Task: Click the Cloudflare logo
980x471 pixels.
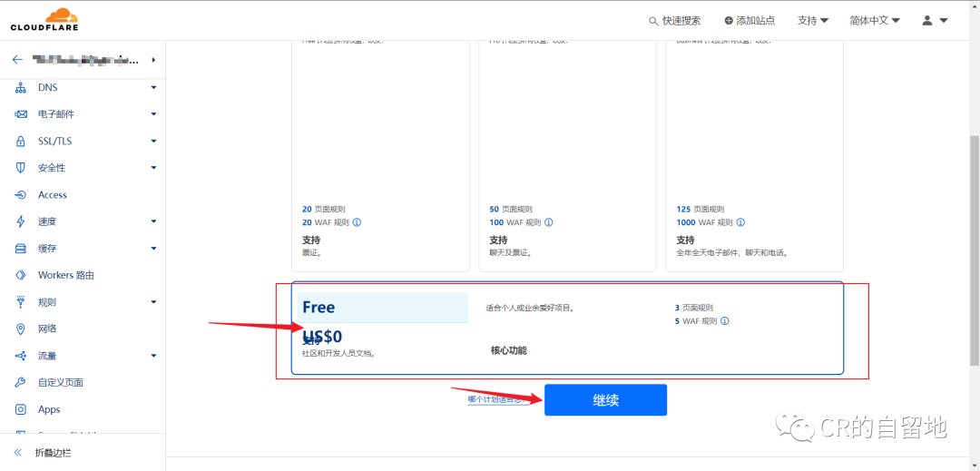Action: click(x=44, y=20)
